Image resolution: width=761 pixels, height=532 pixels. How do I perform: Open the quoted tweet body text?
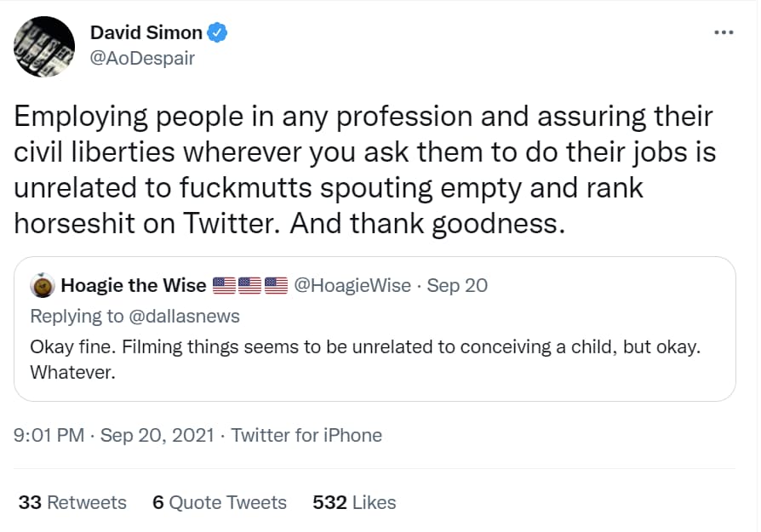[x=365, y=360]
